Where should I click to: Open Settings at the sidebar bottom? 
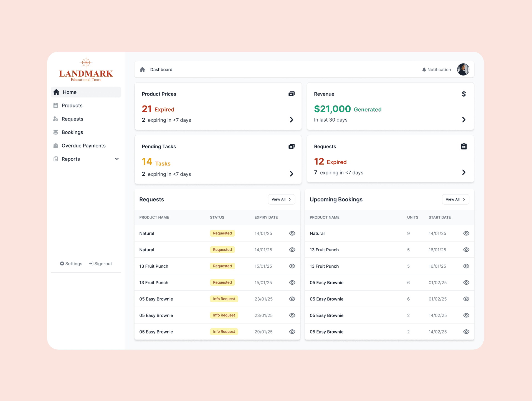[x=71, y=264]
